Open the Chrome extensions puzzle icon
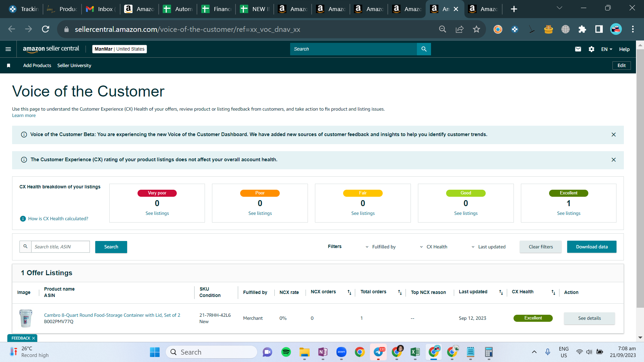Screen dimensions: 644x362 [582, 29]
